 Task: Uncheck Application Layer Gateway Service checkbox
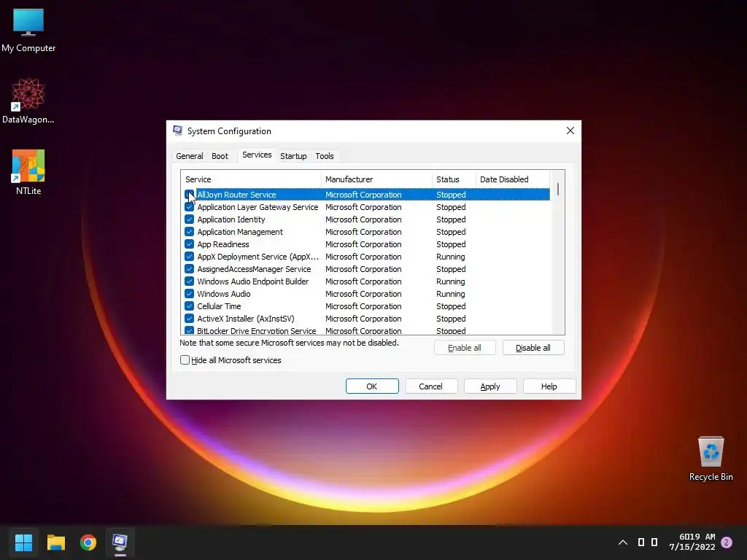pos(189,207)
